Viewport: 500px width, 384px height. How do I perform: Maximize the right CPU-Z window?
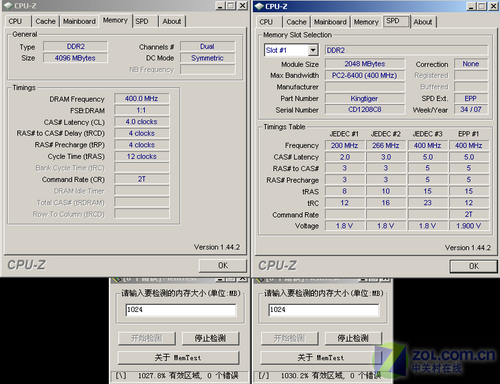482,6
